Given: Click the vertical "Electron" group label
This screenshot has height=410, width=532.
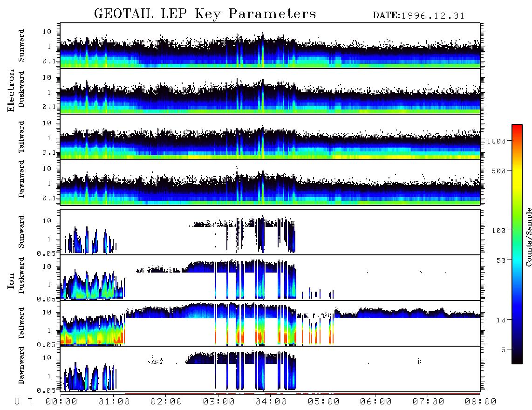Looking at the screenshot, I should 11,90.
